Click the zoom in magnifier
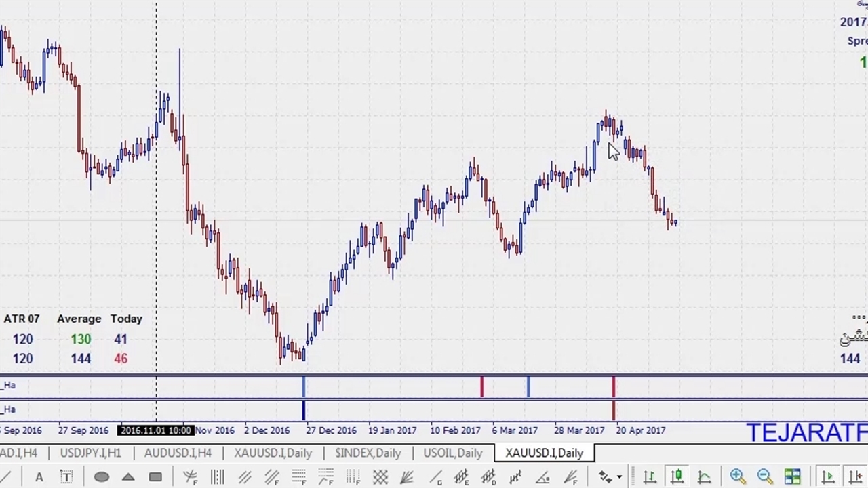The image size is (868, 488). [738, 477]
